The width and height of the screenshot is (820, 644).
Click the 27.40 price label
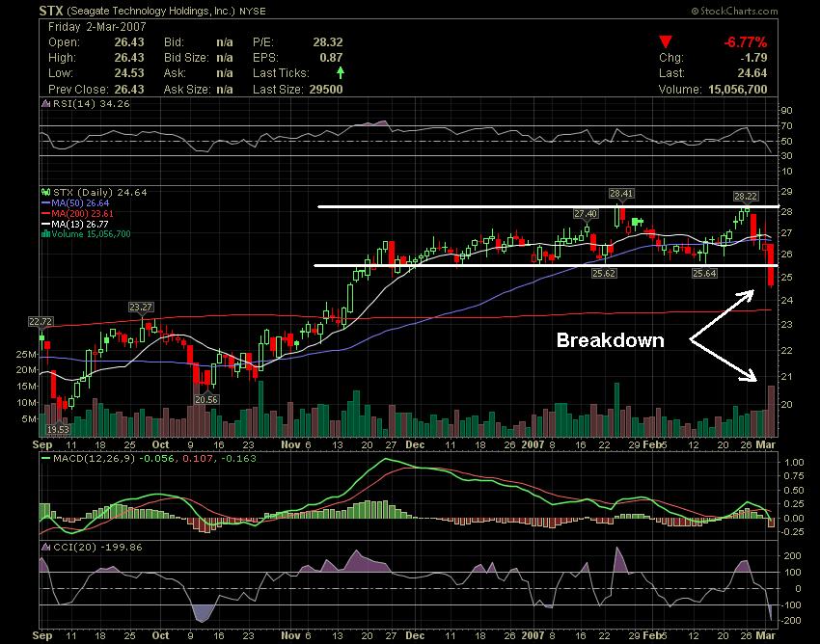pos(586,214)
